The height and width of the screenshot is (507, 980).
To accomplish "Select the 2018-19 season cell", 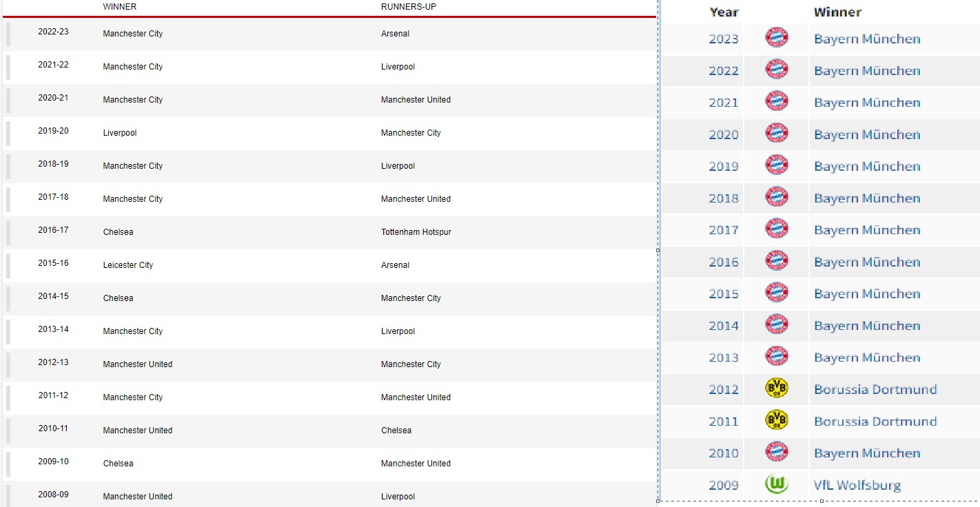I will (x=53, y=164).
